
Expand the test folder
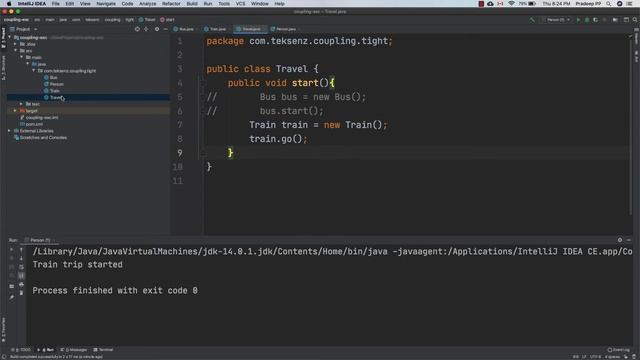[x=22, y=104]
